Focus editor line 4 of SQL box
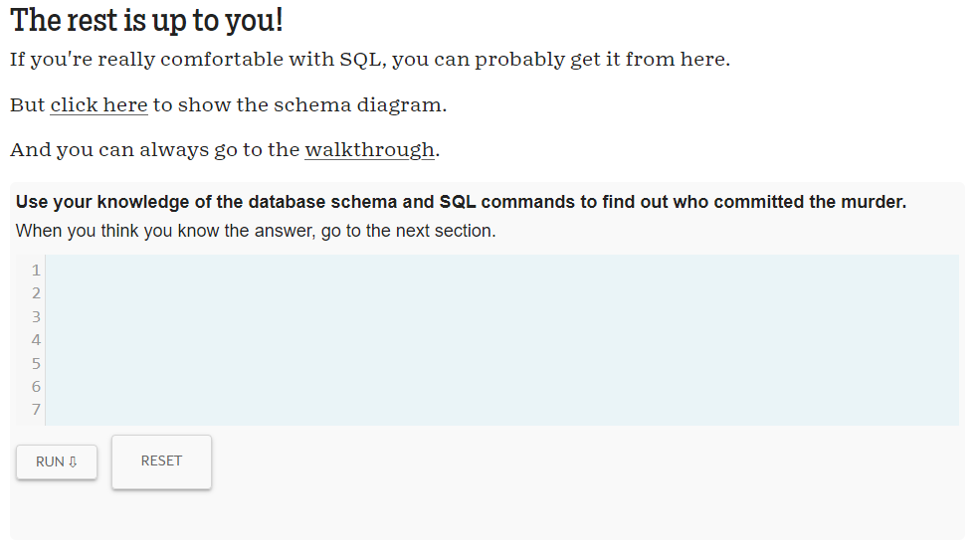Image resolution: width=980 pixels, height=551 pixels. 497,340
